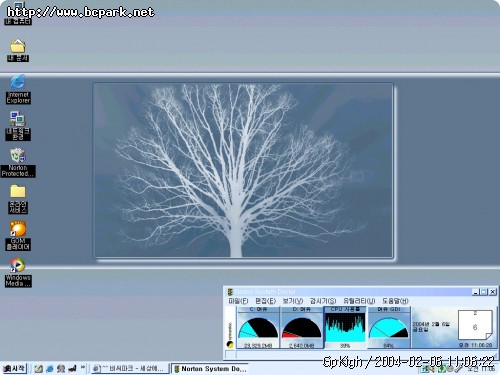Screen dimensions: 500x375
Task: Open the 유틸리티(U) menu in Norton System Doctor
Action: [359, 301]
